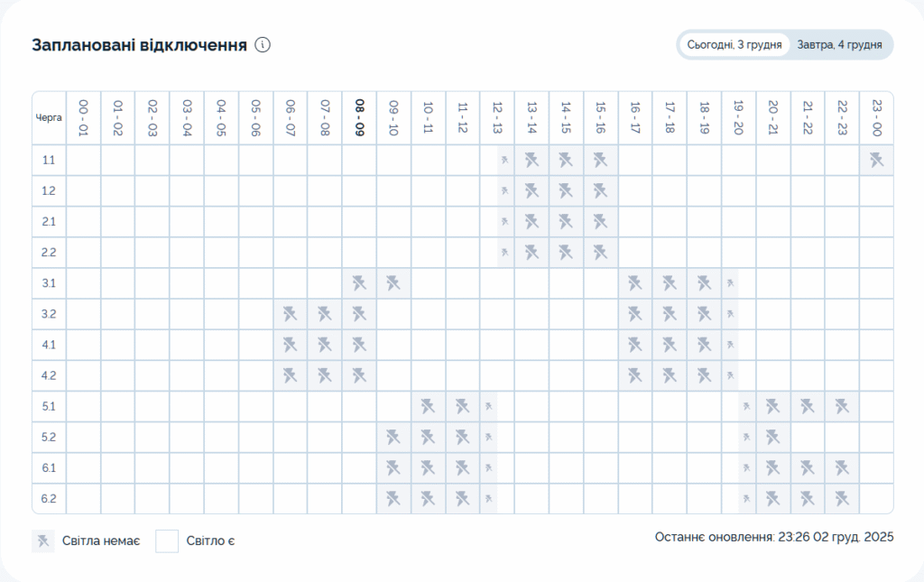Click outage icon for queue 5.2 at 20-21
The width and height of the screenshot is (924, 582).
(x=773, y=437)
